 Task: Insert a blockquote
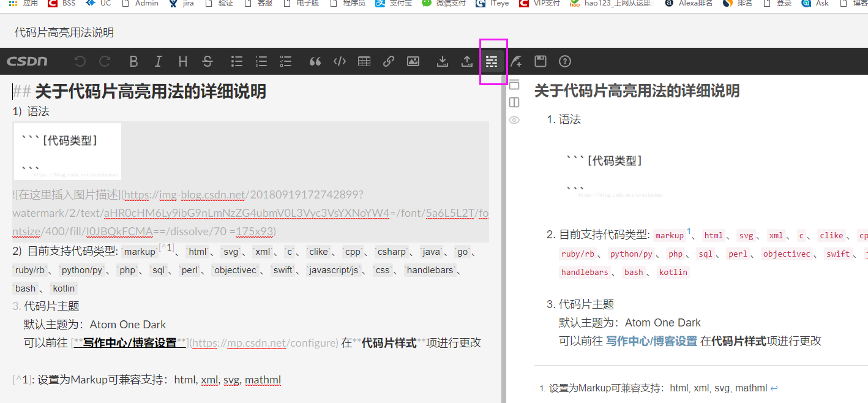[315, 61]
